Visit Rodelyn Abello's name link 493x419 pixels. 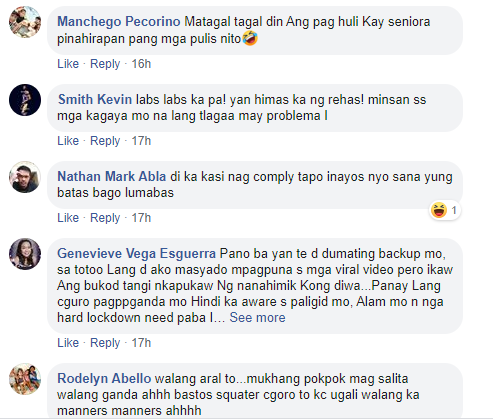[104, 379]
